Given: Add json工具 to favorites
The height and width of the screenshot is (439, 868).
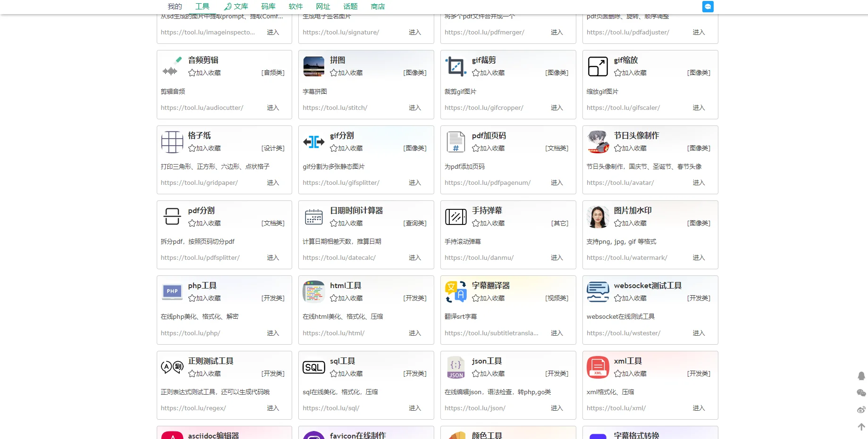Looking at the screenshot, I should tap(489, 373).
